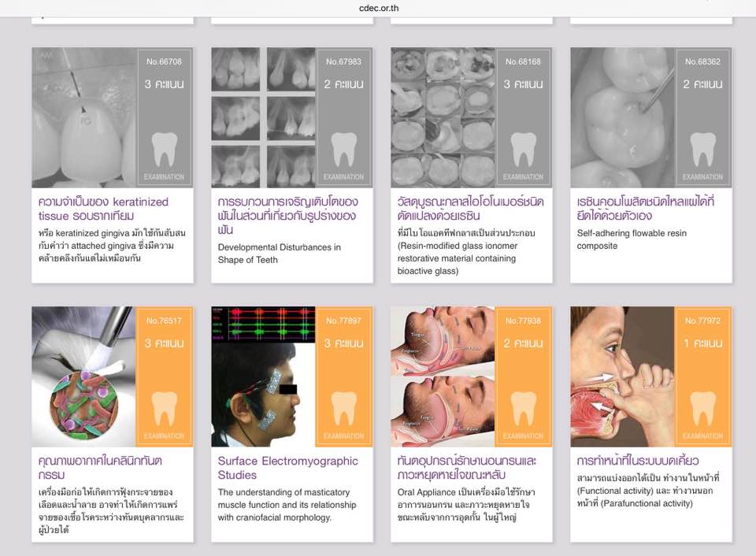
Task: Click tooth icon on card No.68168
Action: [x=524, y=149]
